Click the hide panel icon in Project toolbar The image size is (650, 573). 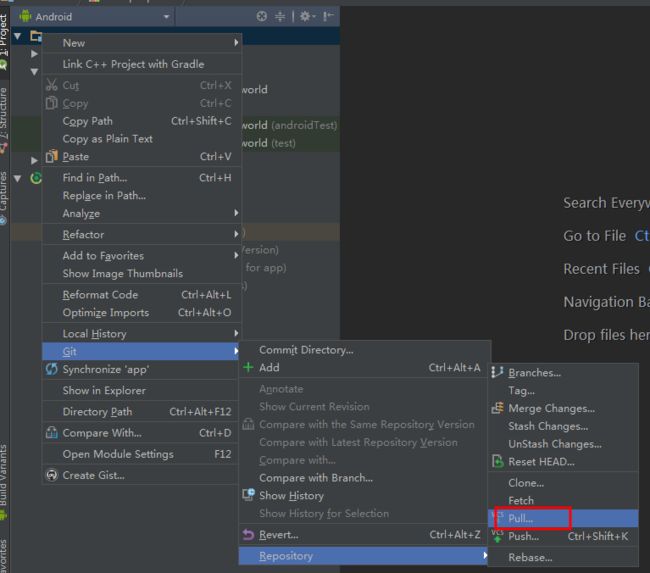pyautogui.click(x=328, y=16)
